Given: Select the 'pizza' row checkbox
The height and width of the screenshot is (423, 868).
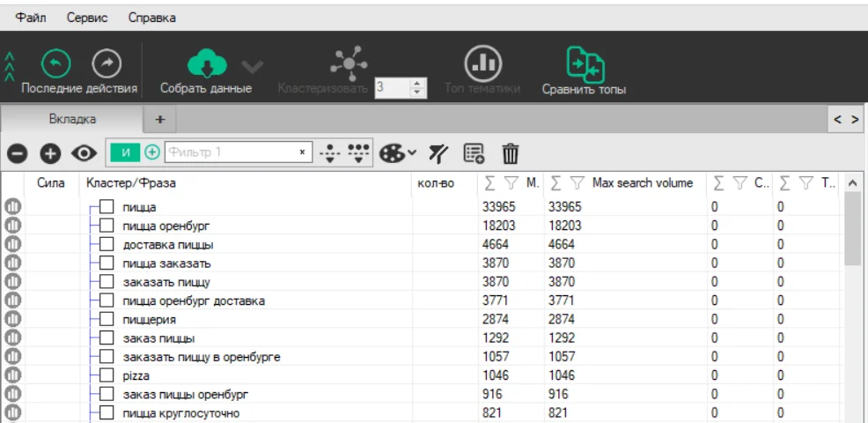Looking at the screenshot, I should (x=107, y=375).
